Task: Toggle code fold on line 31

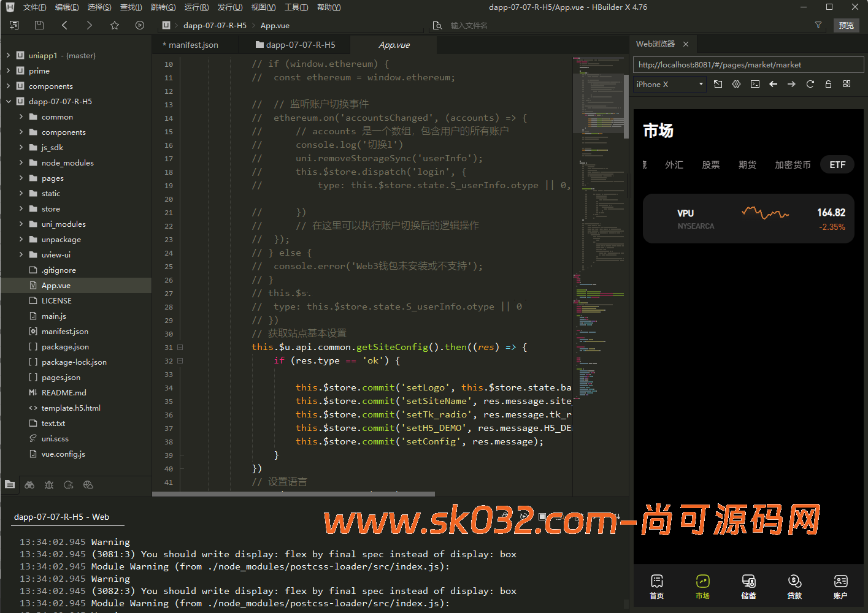Action: 180,347
